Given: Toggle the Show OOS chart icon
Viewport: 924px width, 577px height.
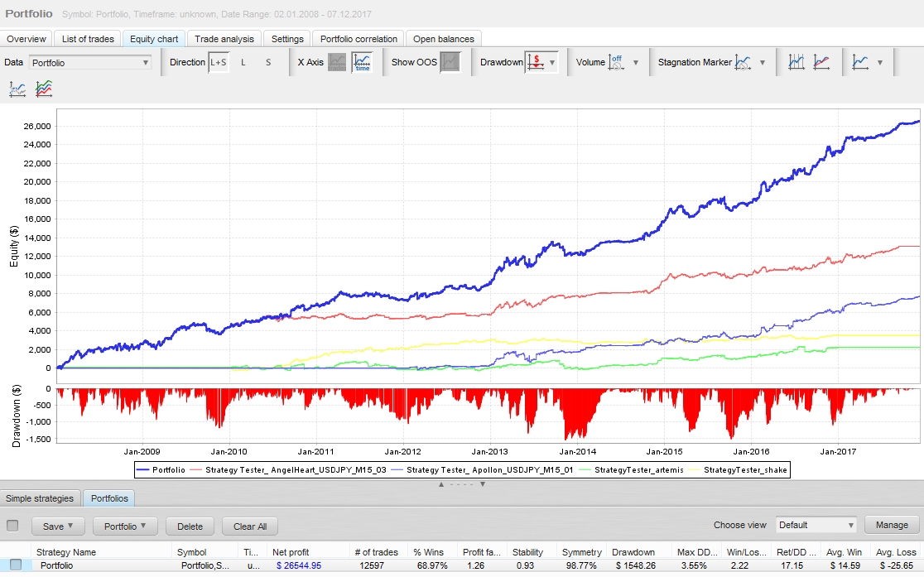Looking at the screenshot, I should [450, 62].
